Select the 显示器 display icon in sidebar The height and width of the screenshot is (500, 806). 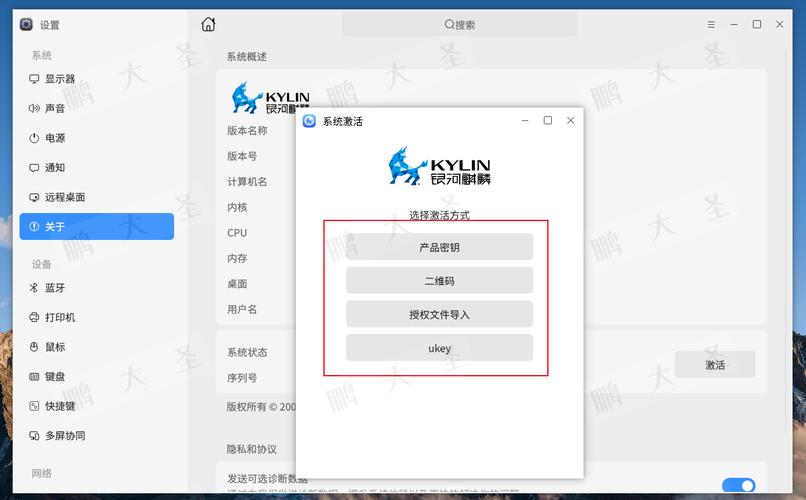click(x=34, y=79)
